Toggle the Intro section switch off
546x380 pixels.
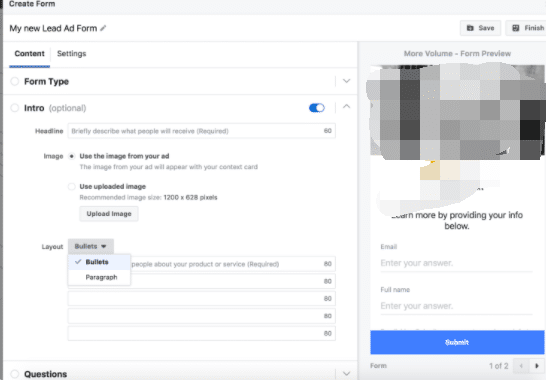click(x=317, y=108)
